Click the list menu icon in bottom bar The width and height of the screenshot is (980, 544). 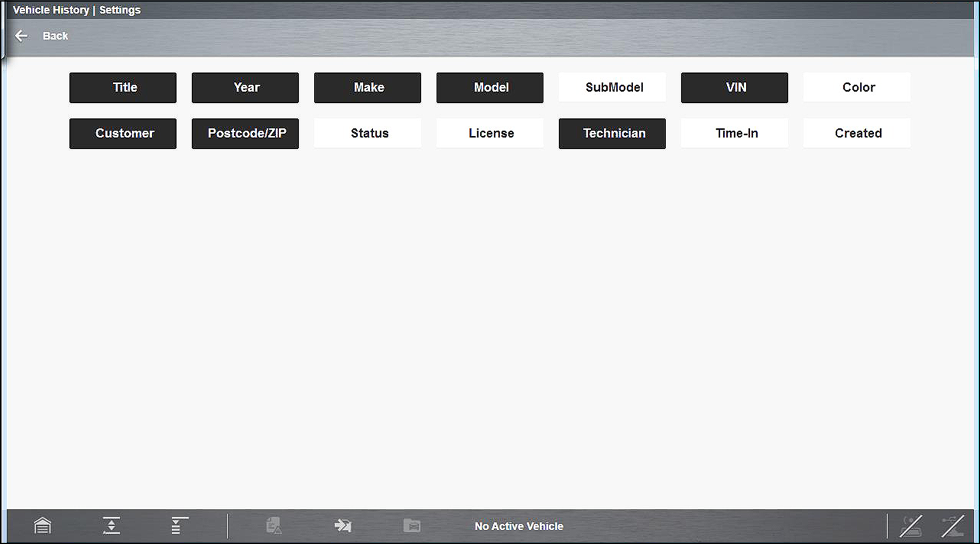(179, 526)
